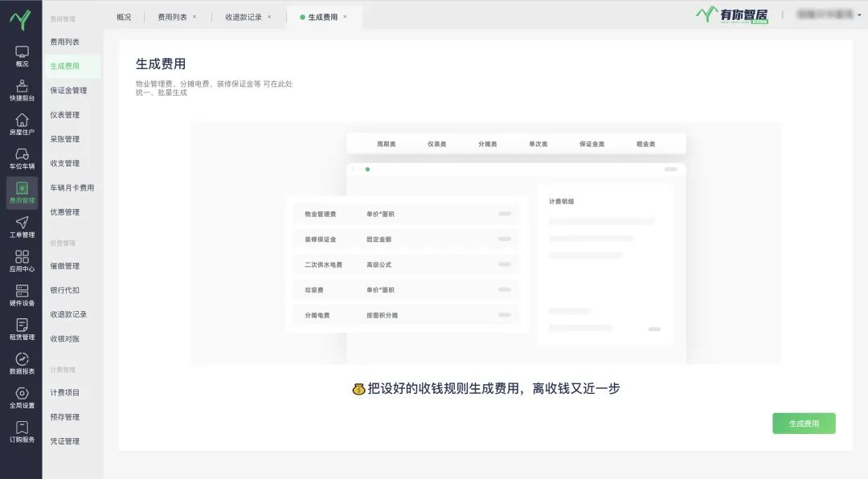This screenshot has width=868, height=479.
Task: Click the 有你智居 logo at top right
Action: (x=732, y=14)
